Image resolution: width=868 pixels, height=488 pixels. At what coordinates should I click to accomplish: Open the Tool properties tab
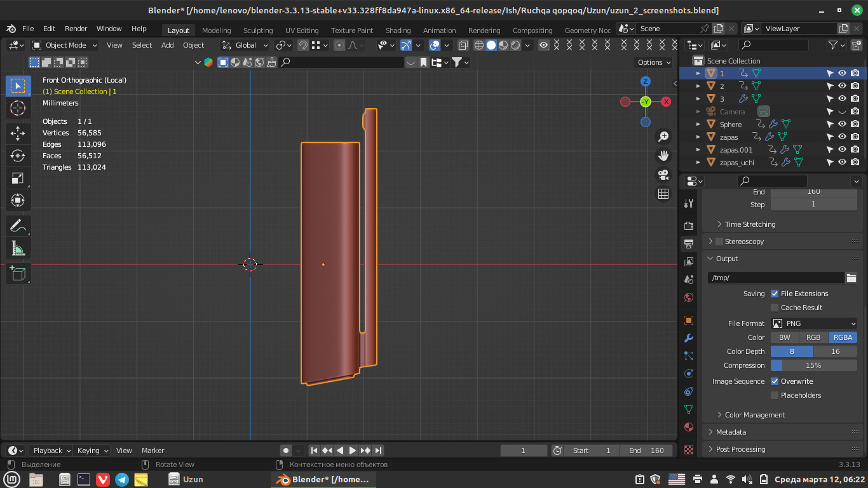(x=689, y=203)
